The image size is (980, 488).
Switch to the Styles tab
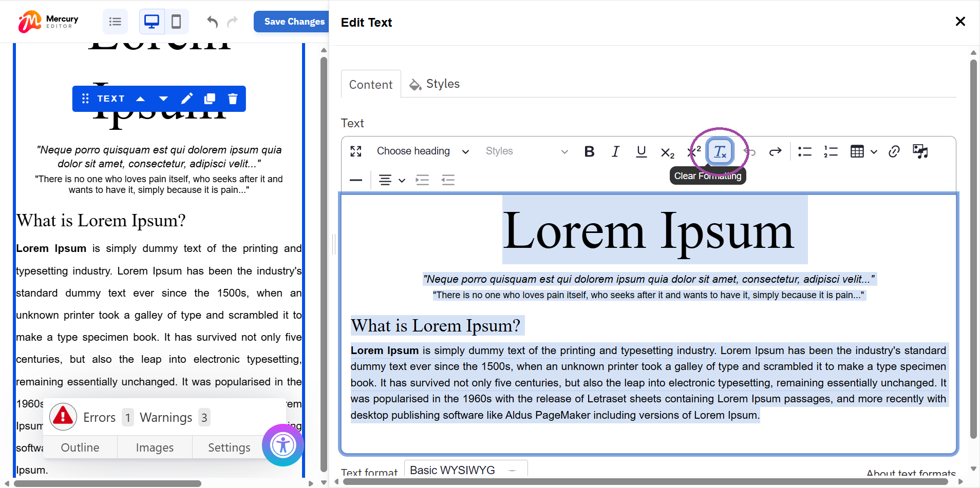(x=434, y=84)
